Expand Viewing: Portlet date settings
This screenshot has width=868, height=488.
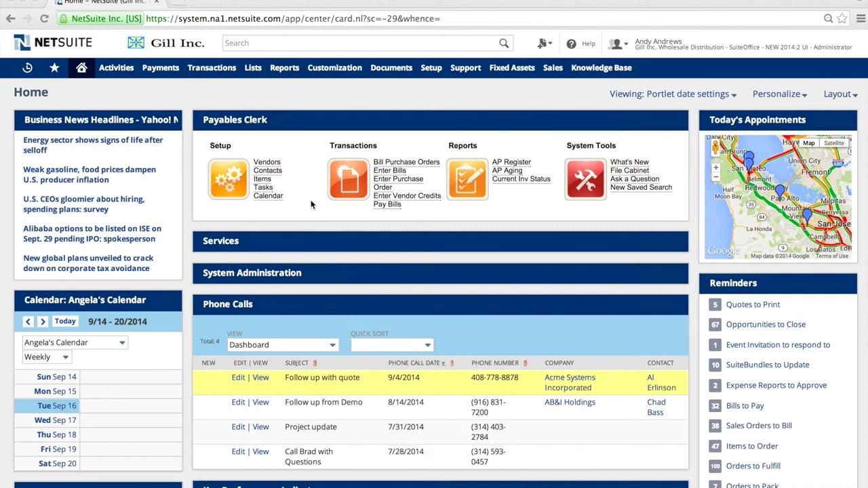(673, 94)
